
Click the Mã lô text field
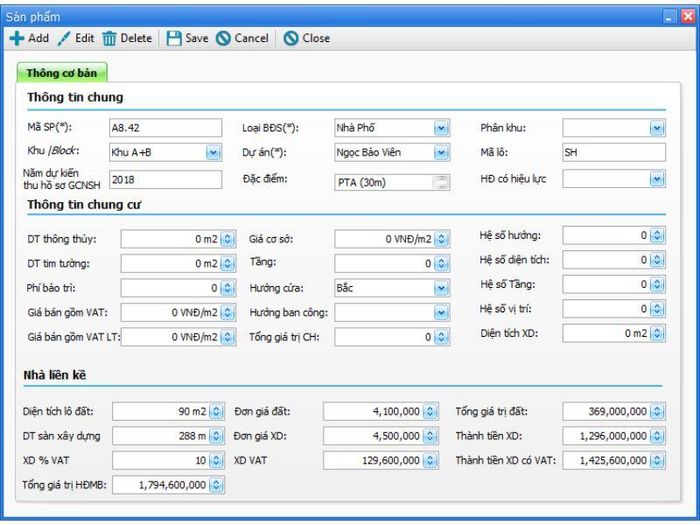pos(612,152)
